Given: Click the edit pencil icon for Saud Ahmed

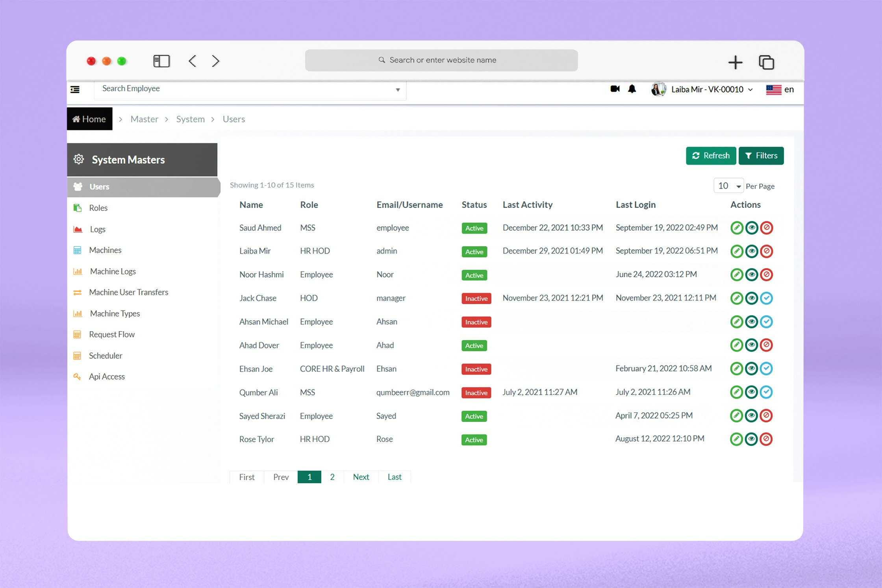Looking at the screenshot, I should (x=737, y=228).
